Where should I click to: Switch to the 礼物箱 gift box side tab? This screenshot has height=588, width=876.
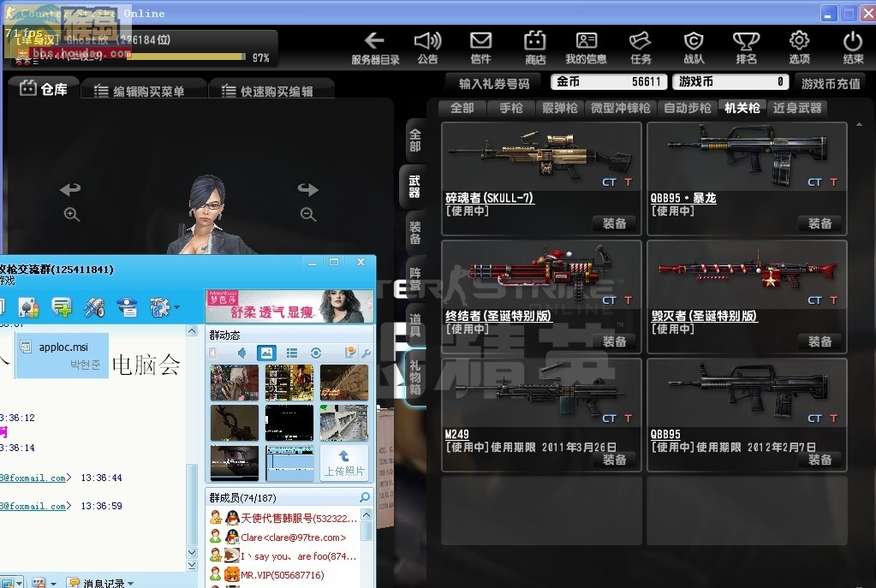point(414,377)
